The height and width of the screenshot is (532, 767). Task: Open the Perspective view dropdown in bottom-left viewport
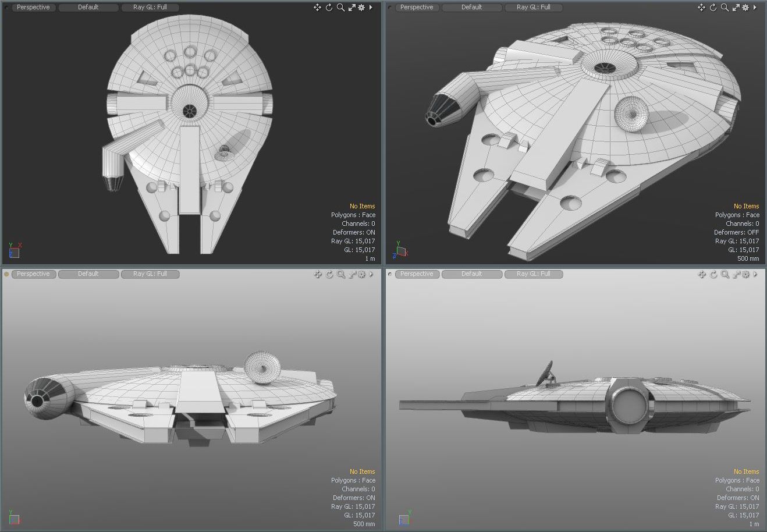tap(33, 274)
